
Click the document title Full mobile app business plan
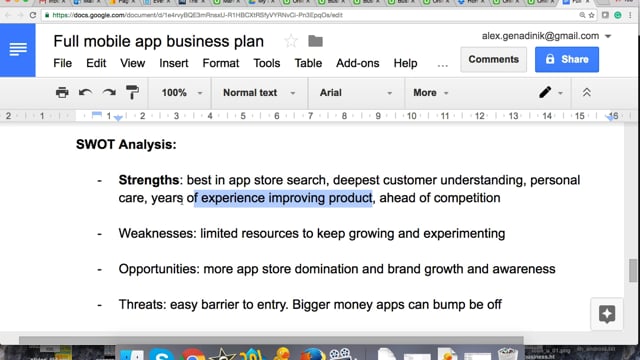(158, 41)
